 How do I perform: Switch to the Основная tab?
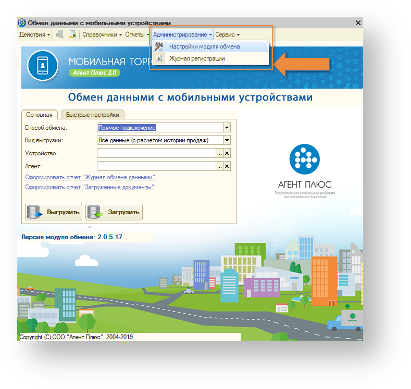(x=39, y=115)
